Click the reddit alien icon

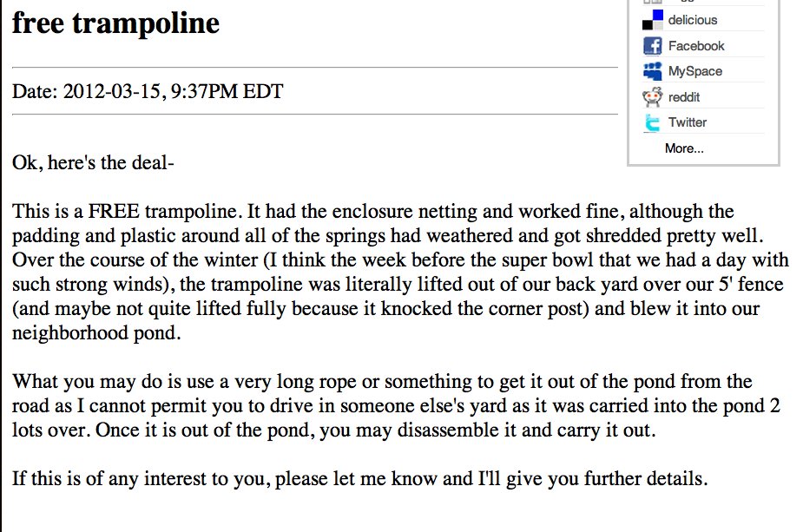click(x=653, y=97)
